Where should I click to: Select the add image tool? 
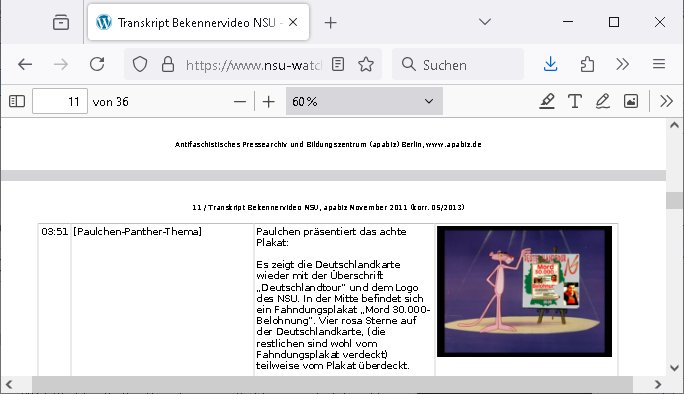631,101
